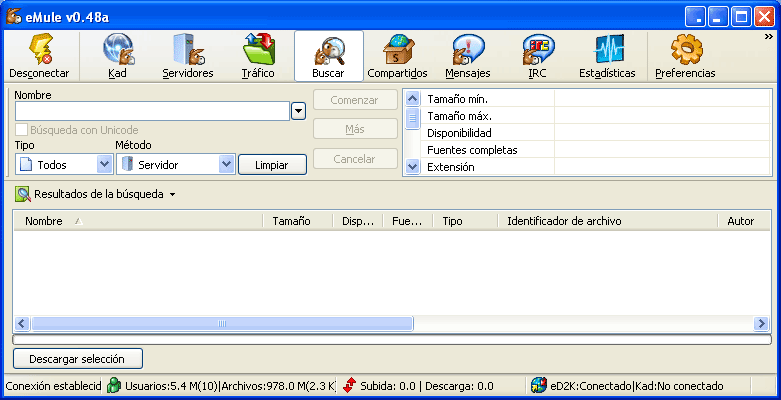Image resolution: width=781 pixels, height=400 pixels.
Task: Click 'Conexión establecid' status text
Action: [x=53, y=386]
